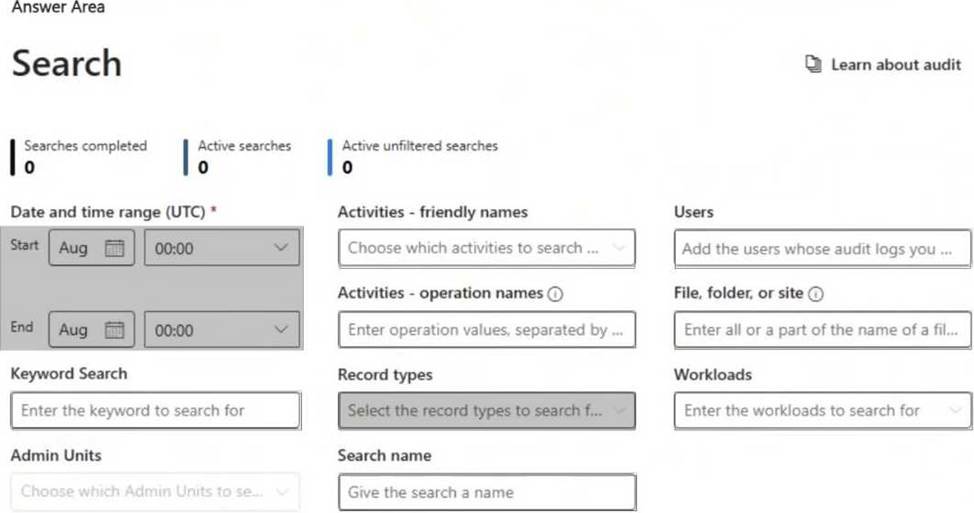Expand the Start time 00:00 dropdown
The image size is (974, 513).
tap(222, 248)
